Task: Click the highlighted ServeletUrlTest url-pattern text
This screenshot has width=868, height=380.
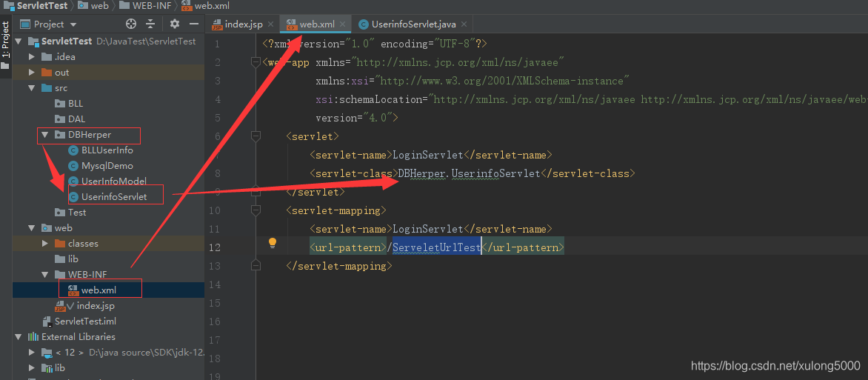Action: [x=437, y=247]
